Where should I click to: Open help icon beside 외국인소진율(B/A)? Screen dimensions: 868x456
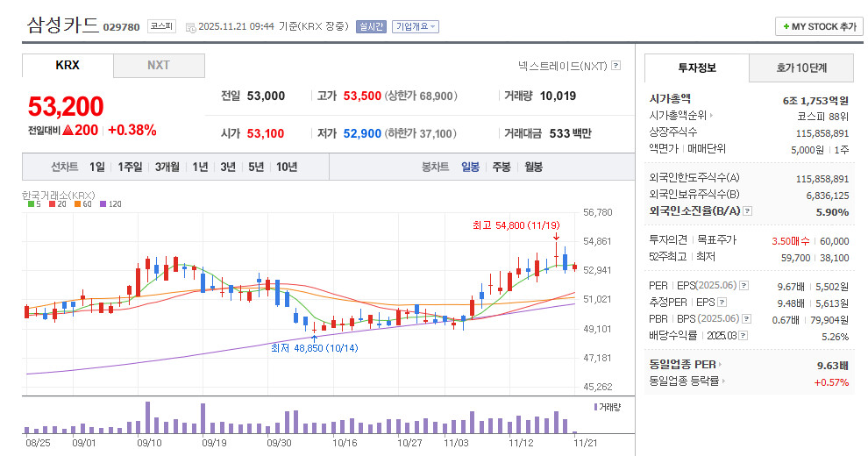(747, 210)
